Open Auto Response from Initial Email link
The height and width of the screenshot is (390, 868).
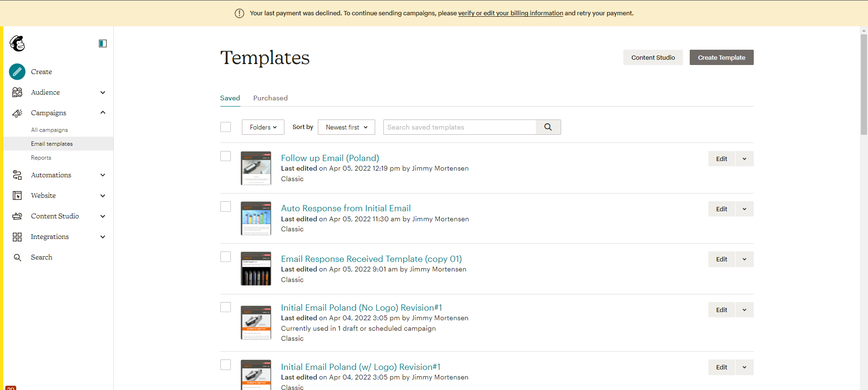[346, 208]
